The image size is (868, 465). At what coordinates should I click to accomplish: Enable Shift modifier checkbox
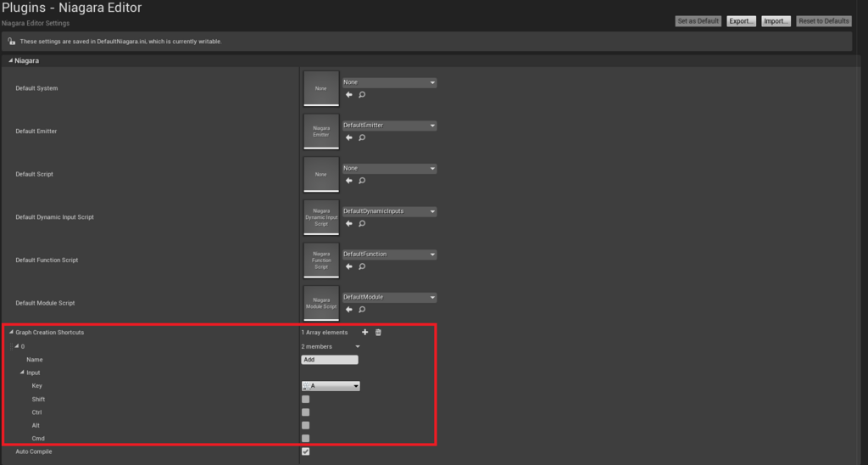click(305, 399)
